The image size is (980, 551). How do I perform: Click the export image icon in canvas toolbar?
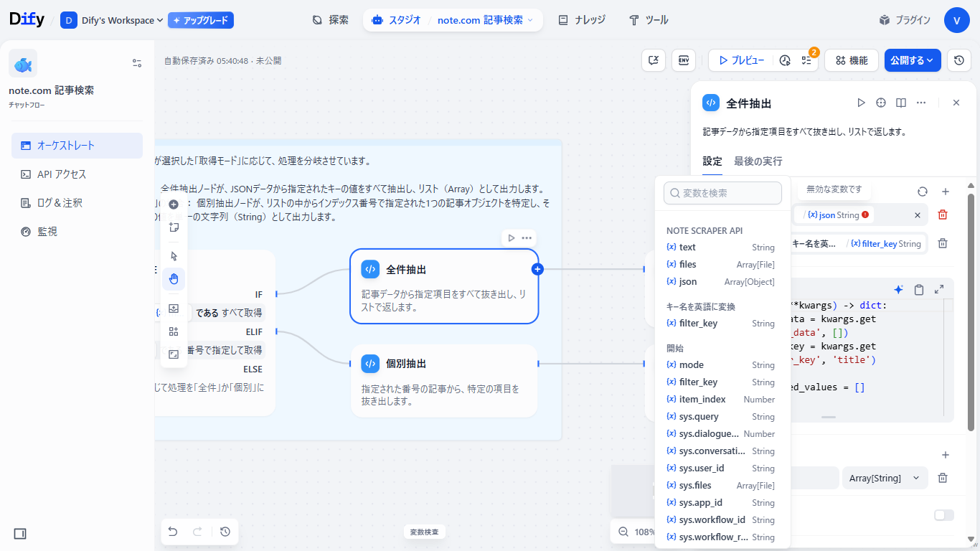click(x=174, y=309)
